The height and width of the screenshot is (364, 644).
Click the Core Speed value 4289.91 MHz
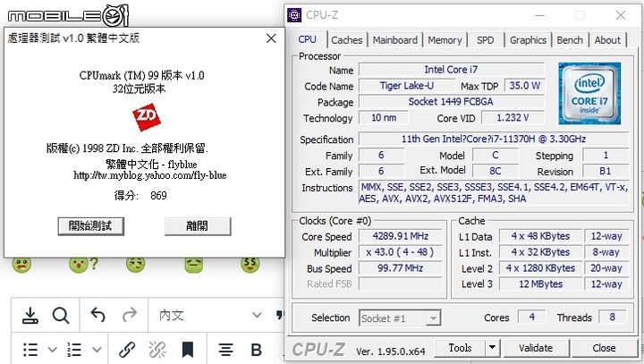(x=401, y=236)
